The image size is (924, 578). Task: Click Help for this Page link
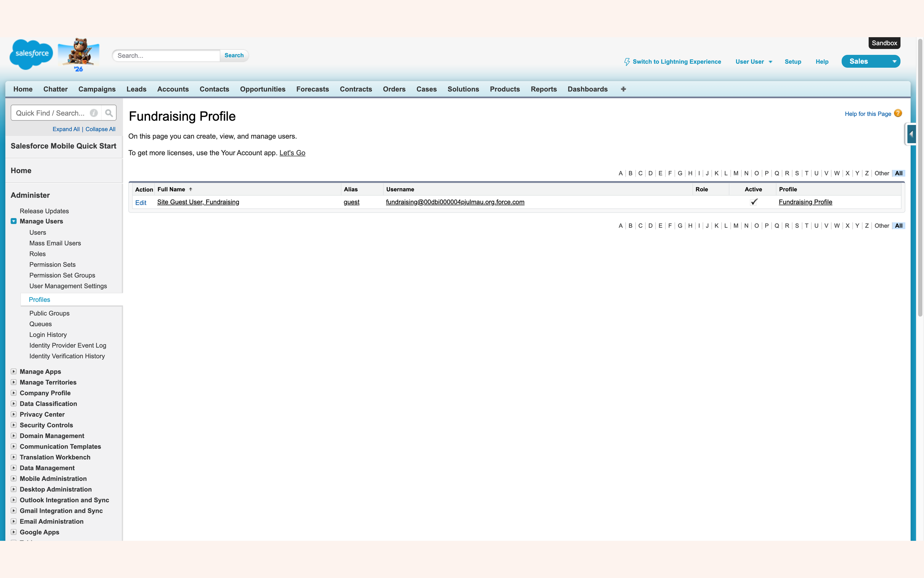coord(868,114)
